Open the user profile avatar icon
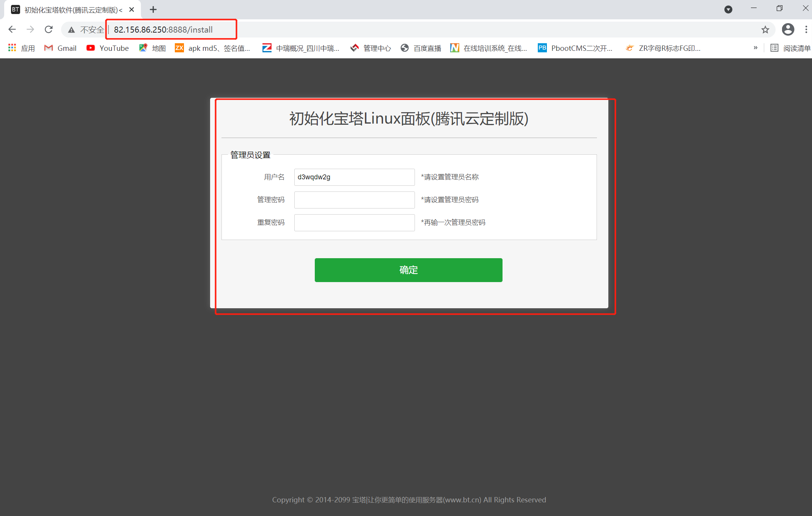 click(x=788, y=30)
